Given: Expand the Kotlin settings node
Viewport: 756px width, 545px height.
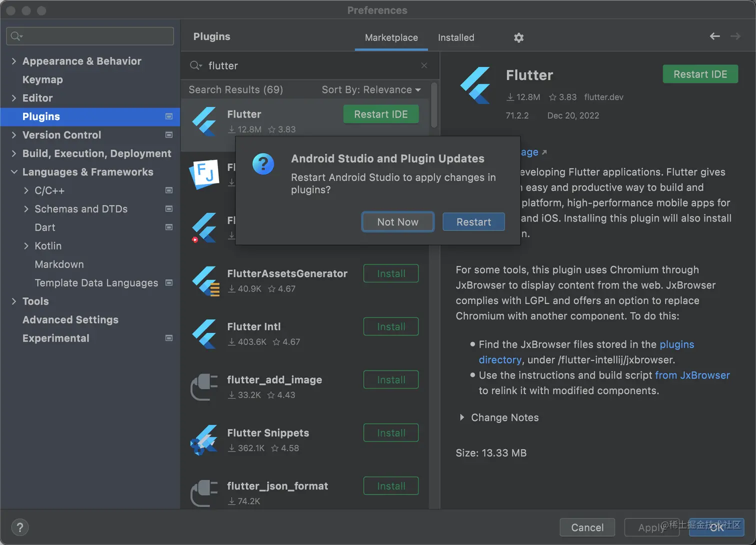Looking at the screenshot, I should click(x=26, y=246).
